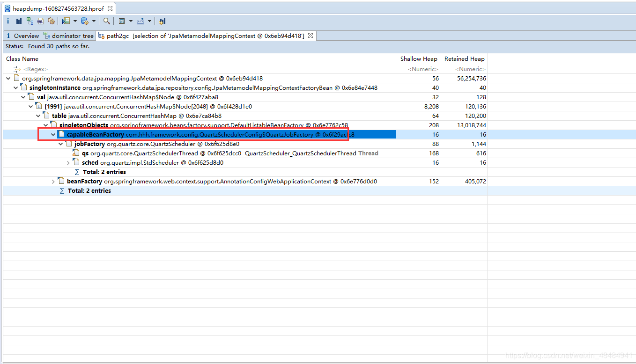
Task: Expand the Query Browser dropdown arrow
Action: click(x=94, y=21)
